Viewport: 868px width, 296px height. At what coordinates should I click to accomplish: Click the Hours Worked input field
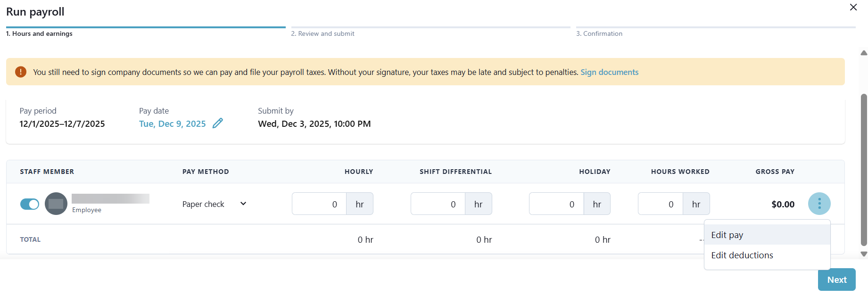point(660,204)
